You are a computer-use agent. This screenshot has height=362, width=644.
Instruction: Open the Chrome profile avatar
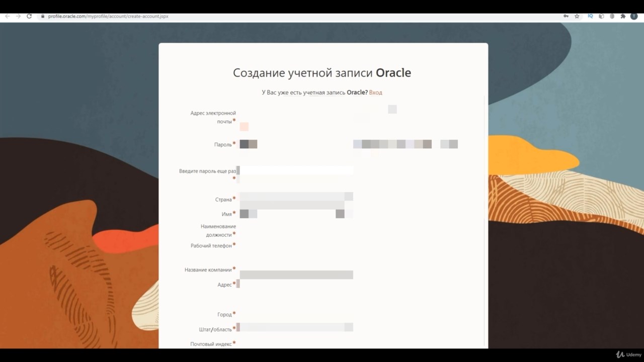pyautogui.click(x=634, y=16)
